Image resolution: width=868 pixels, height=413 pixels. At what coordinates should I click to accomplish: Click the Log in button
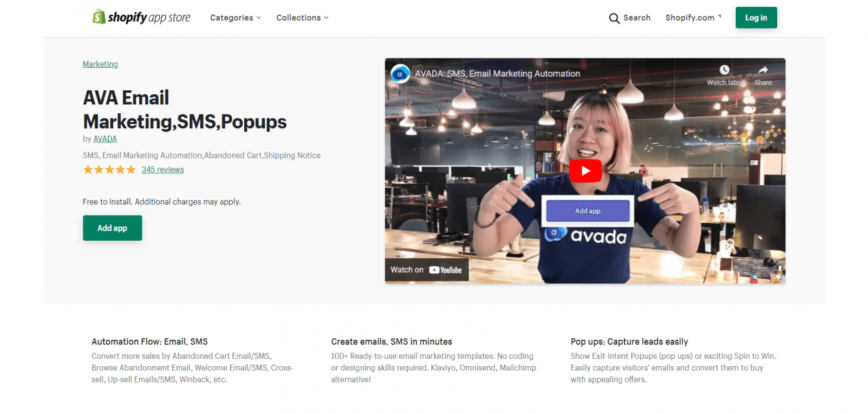[756, 18]
